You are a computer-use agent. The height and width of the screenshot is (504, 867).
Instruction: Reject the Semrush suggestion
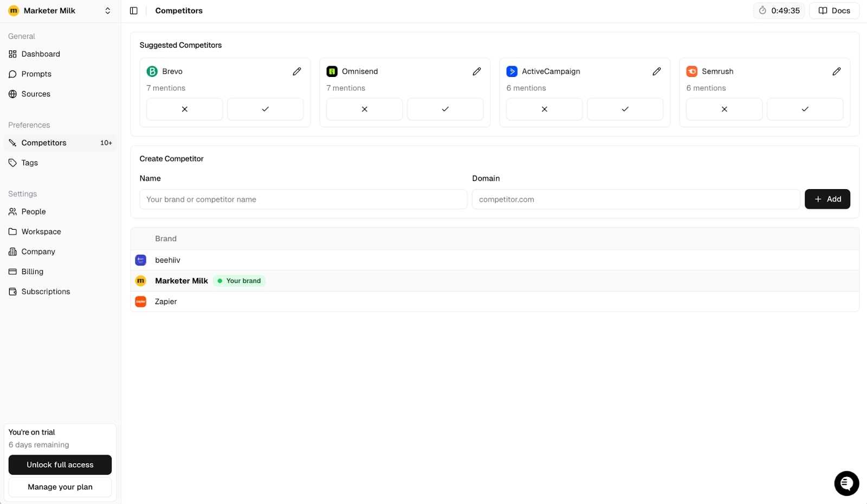pyautogui.click(x=724, y=109)
